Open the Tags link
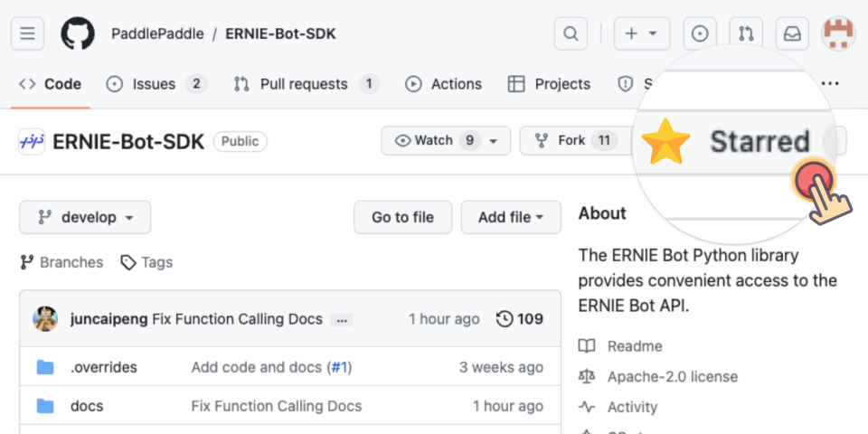This screenshot has height=434, width=868. click(x=146, y=262)
